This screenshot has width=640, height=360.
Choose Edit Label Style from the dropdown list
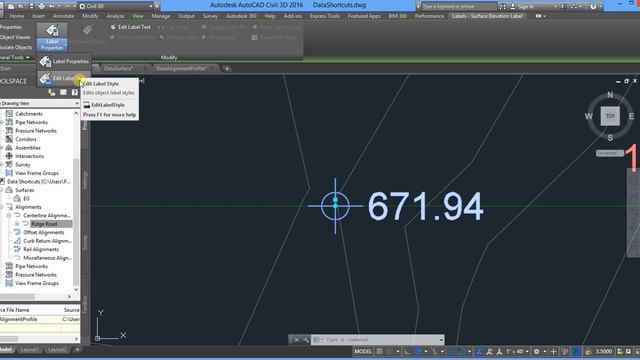coord(64,78)
